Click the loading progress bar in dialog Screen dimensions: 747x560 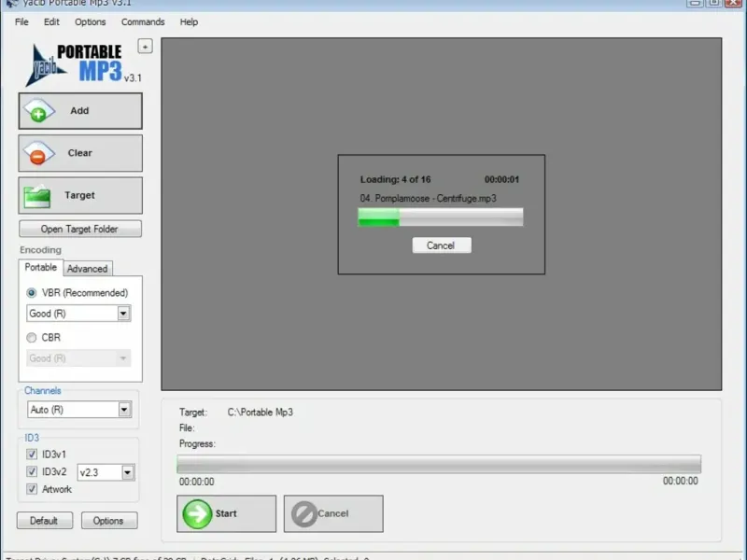441,217
